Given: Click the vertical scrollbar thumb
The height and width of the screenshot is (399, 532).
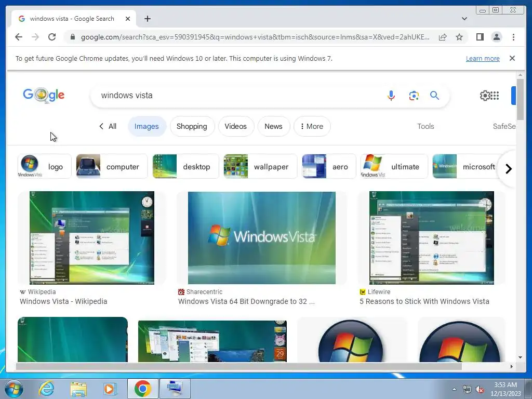Looking at the screenshot, I should 520,99.
